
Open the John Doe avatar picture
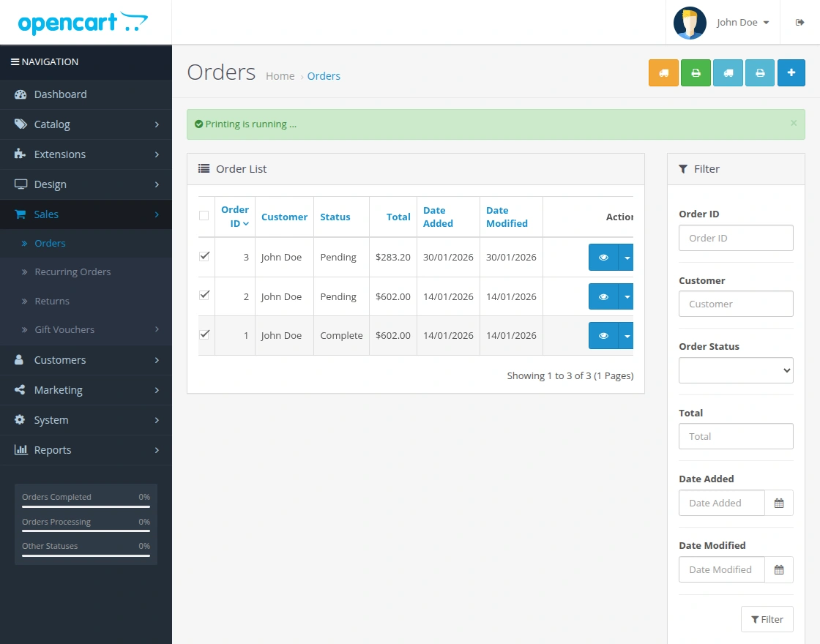690,23
